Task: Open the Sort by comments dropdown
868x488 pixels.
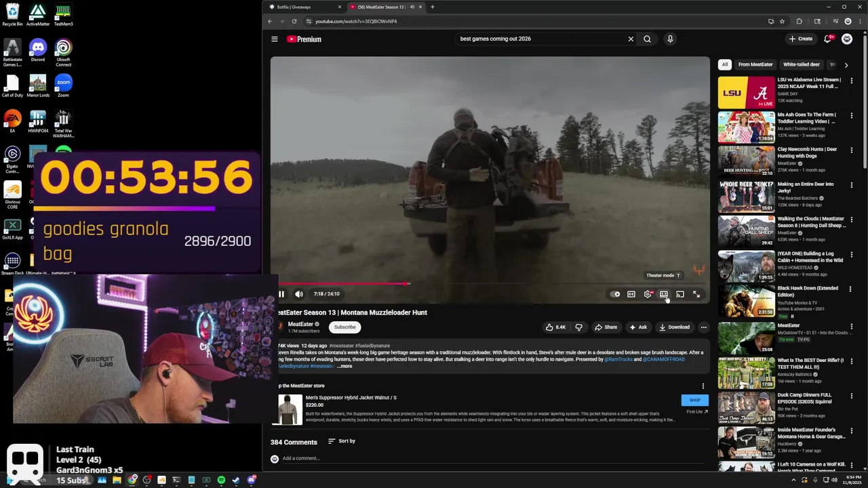Action: click(342, 441)
